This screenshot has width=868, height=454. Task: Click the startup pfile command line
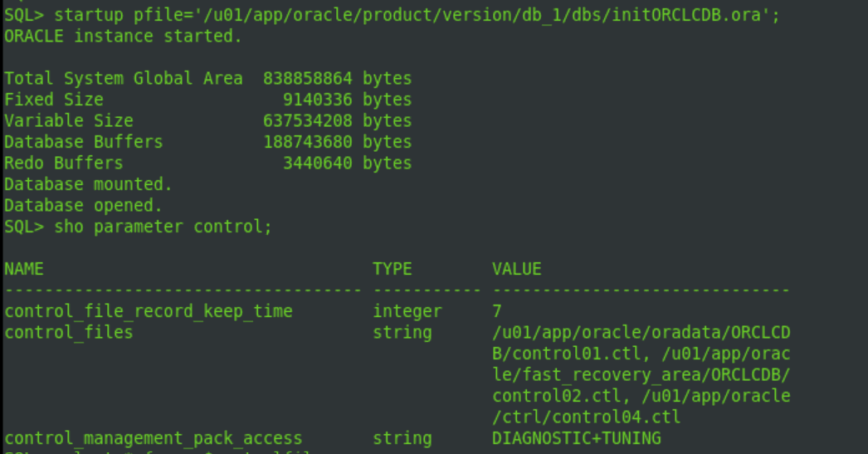click(392, 15)
